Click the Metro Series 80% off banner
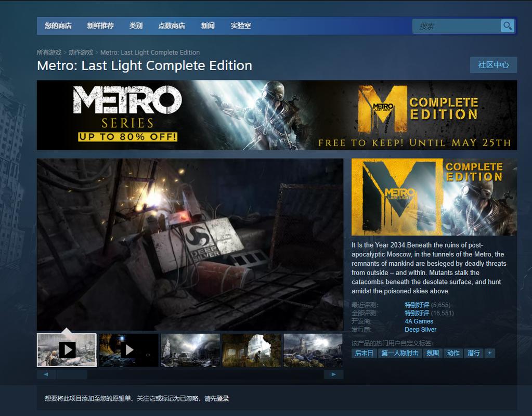 (128, 115)
